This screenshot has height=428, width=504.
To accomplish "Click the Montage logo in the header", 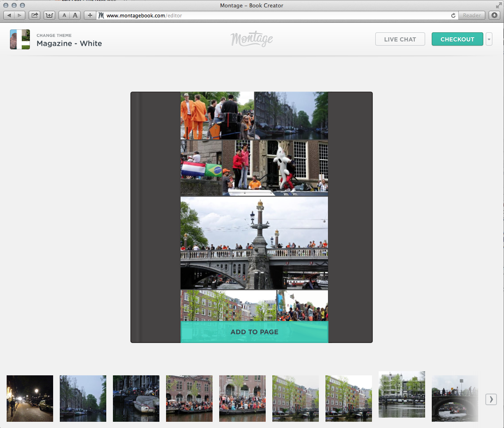I will (x=252, y=39).
